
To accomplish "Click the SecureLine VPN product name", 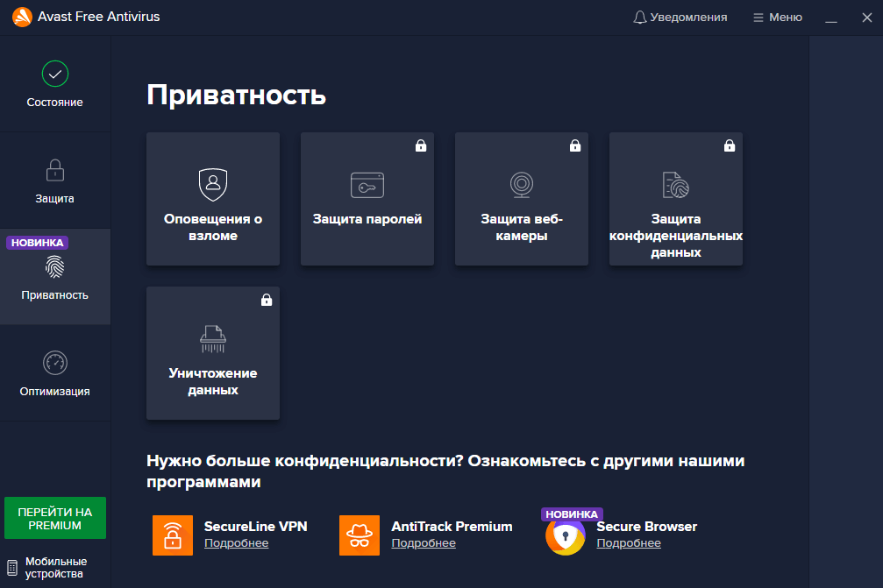I will 256,527.
